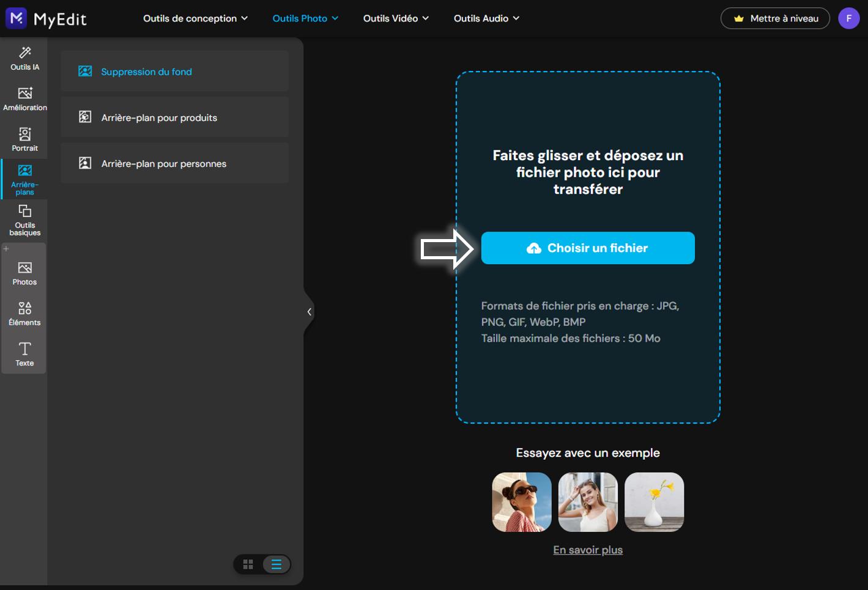Open the Outils de conception dropdown
868x590 pixels.
[x=195, y=18]
